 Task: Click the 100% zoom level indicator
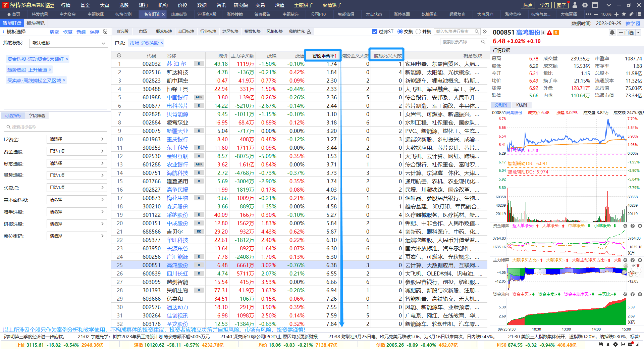pyautogui.click(x=606, y=14)
